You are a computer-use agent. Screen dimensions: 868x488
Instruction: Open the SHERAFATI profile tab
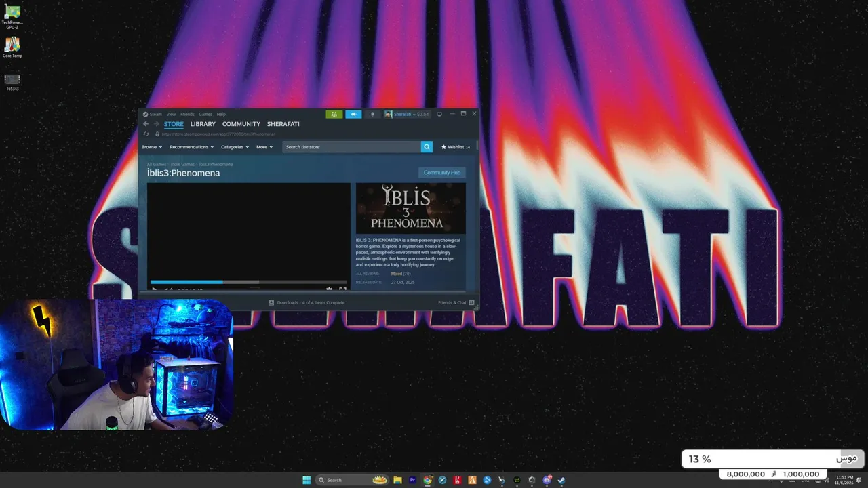(x=283, y=124)
